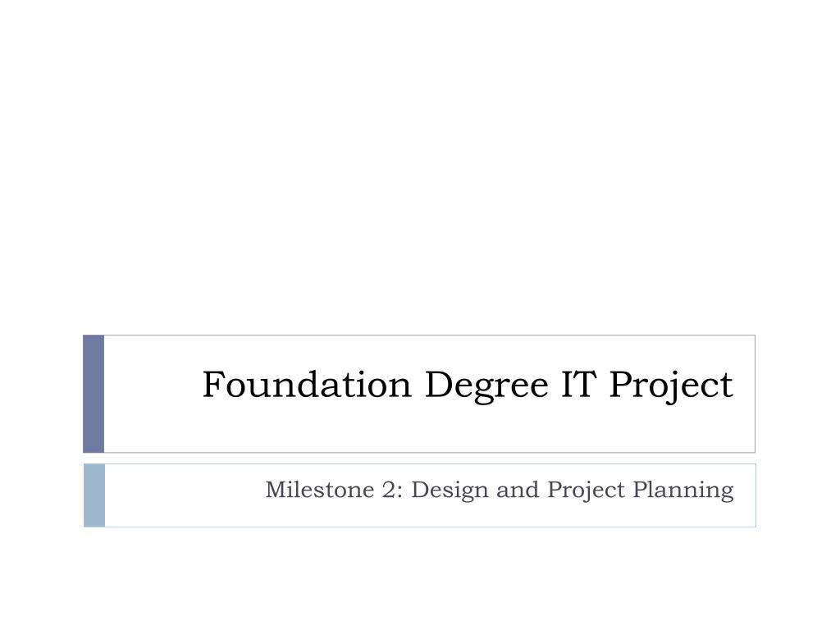Click empty space left of Foundation in title box
Screen dimensions: 840x630
coord(153,385)
